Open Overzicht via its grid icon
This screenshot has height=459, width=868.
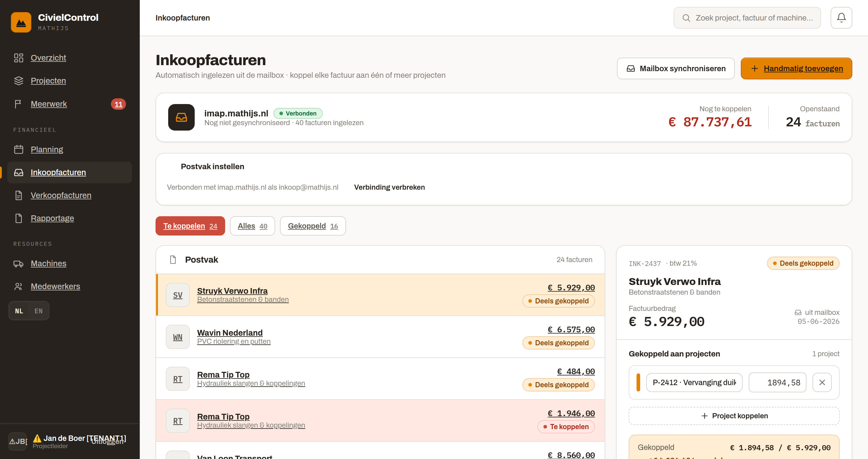pos(18,58)
